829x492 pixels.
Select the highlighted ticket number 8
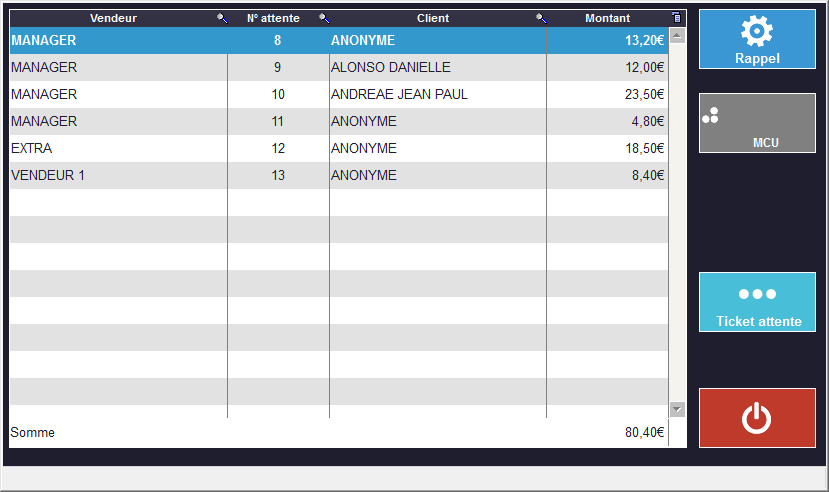(x=278, y=40)
